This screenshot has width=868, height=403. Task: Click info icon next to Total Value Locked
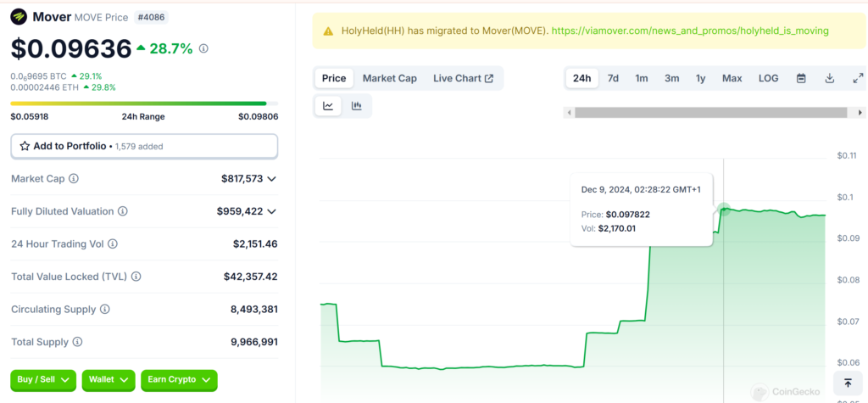click(x=136, y=277)
